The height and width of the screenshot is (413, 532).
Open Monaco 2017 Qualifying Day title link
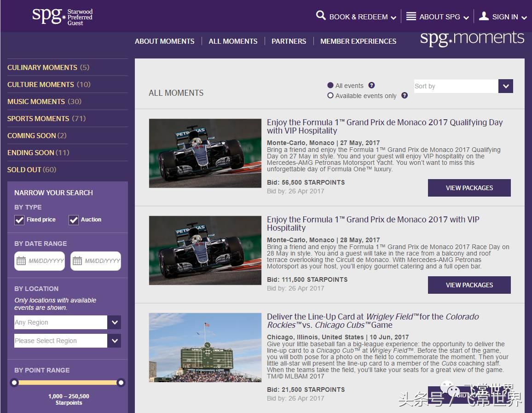[385, 126]
